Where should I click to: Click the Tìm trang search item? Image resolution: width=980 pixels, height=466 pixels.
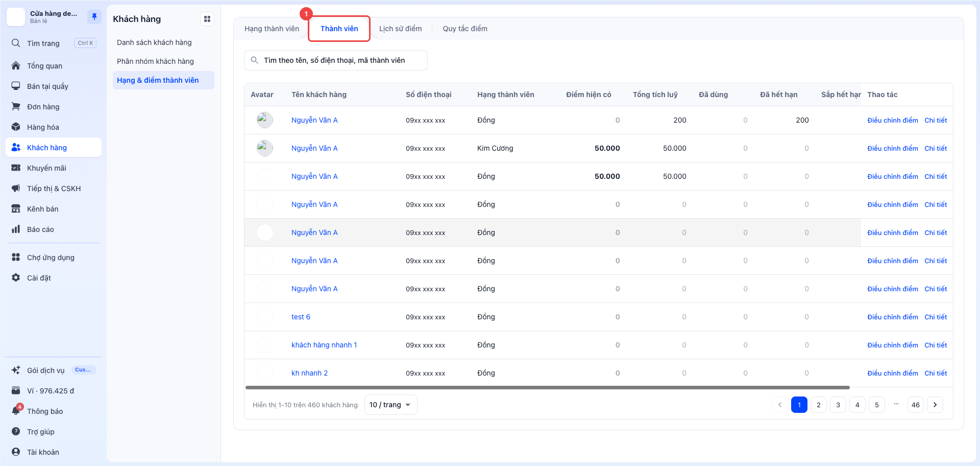click(53, 43)
